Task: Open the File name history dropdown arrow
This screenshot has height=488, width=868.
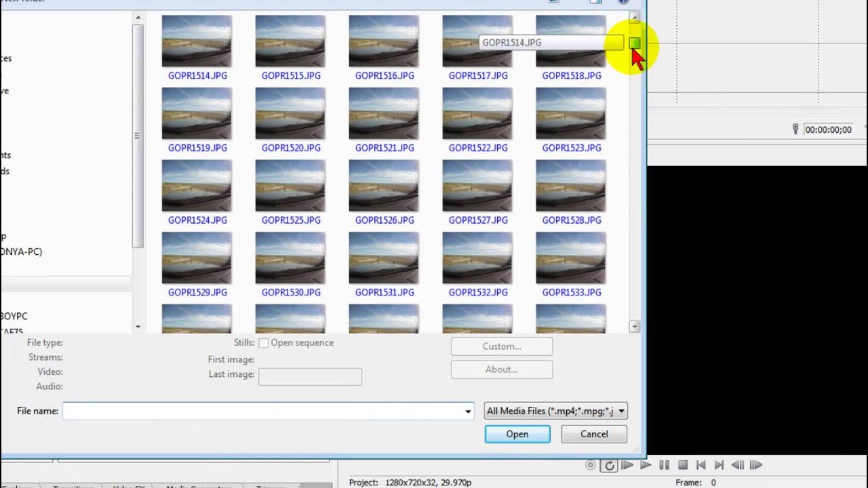Action: 468,411
